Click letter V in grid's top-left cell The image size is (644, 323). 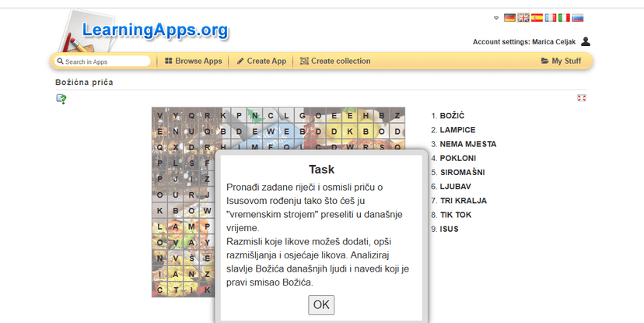159,116
